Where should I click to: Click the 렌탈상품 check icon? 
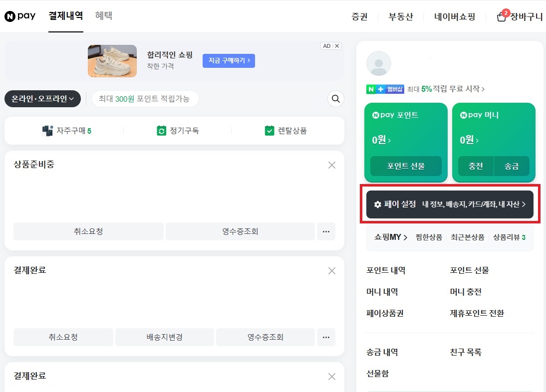click(270, 131)
